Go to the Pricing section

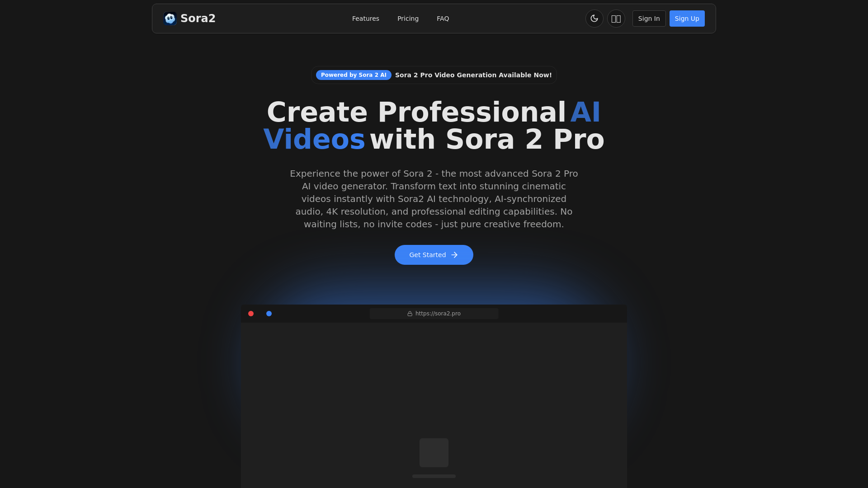[x=408, y=19]
